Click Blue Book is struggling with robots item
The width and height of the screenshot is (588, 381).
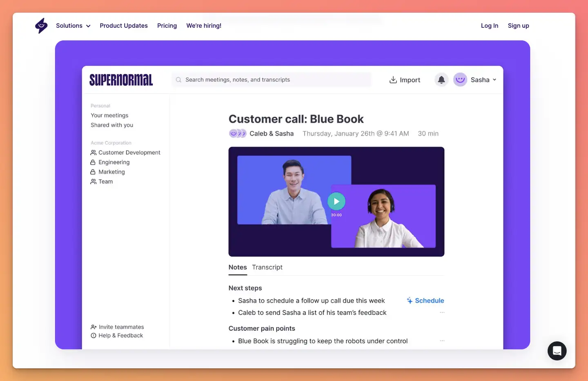323,341
